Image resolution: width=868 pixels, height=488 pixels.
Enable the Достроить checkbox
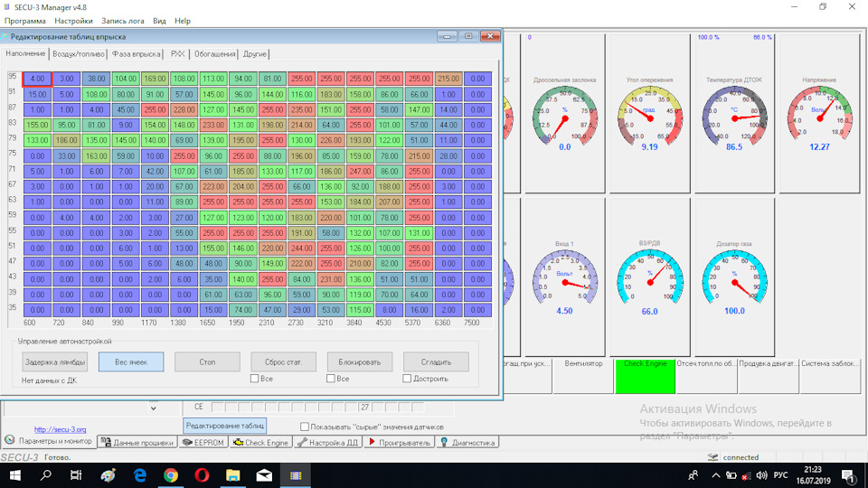[408, 379]
